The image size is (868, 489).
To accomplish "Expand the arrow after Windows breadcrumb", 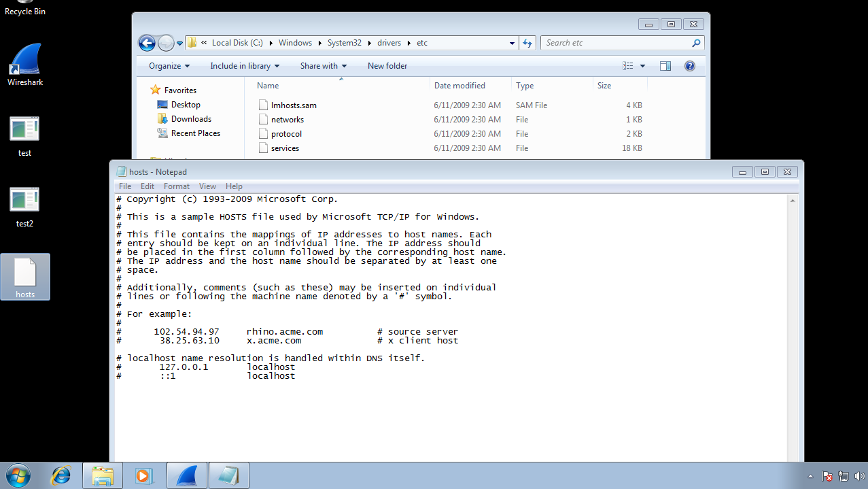I will [x=319, y=43].
